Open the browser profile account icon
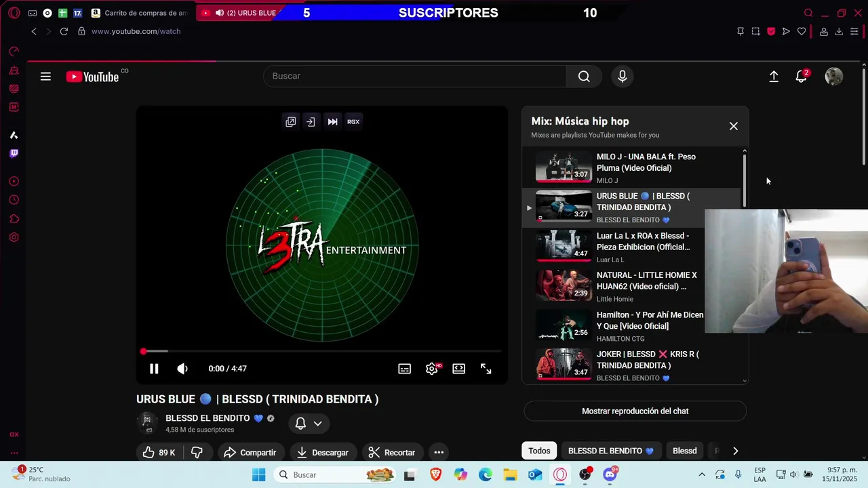The height and width of the screenshot is (488, 868). tap(824, 31)
